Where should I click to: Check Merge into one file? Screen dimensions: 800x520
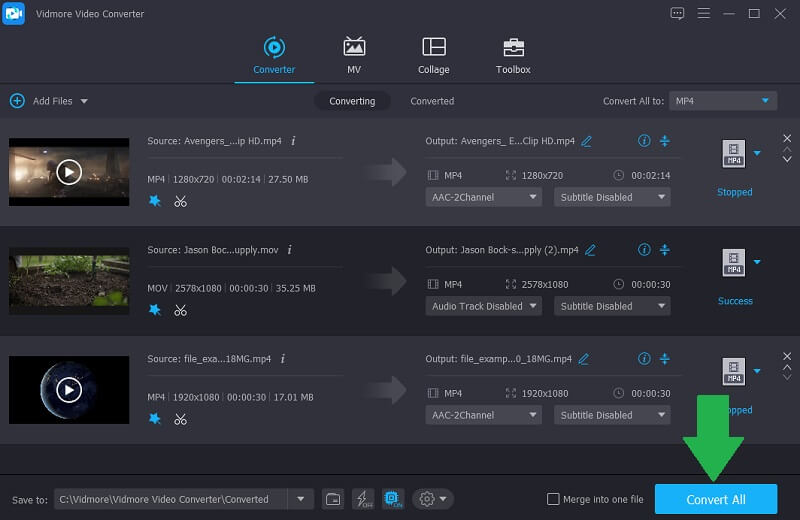click(x=553, y=499)
